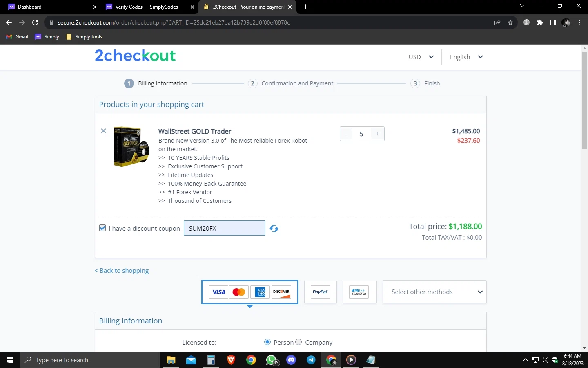Show hidden system tray icons
588x368 pixels.
[x=525, y=360]
